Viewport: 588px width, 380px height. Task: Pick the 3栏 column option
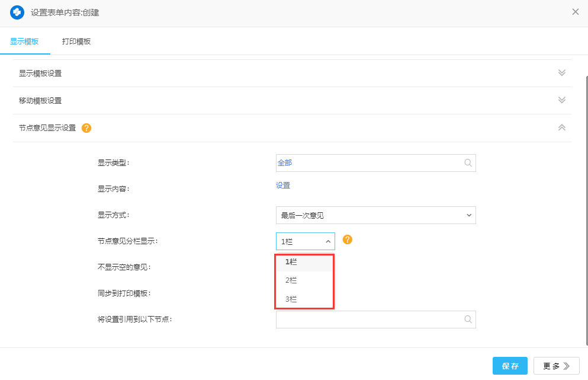[291, 299]
